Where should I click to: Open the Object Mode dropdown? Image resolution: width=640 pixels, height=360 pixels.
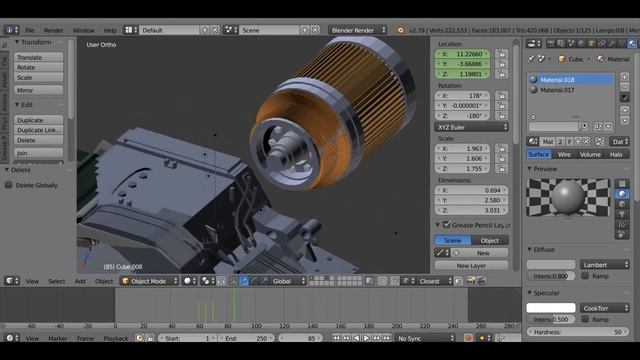[149, 281]
